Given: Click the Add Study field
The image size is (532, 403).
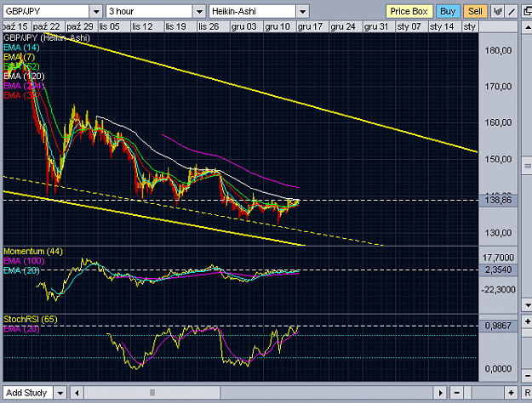Looking at the screenshot, I should click(28, 393).
